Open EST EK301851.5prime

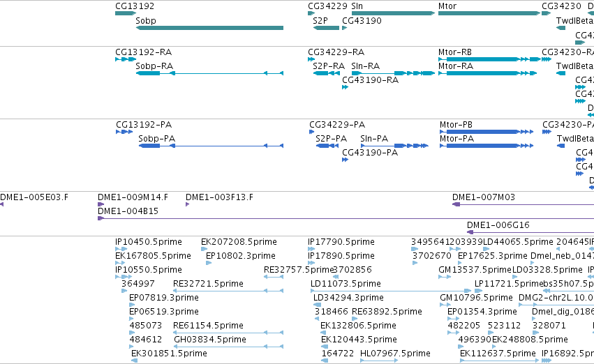point(170,354)
